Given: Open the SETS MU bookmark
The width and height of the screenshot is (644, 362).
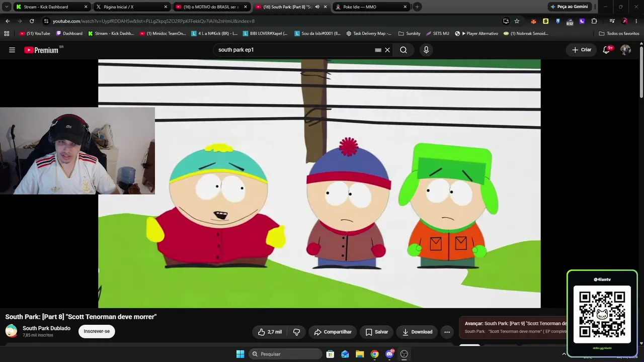Looking at the screenshot, I should click(x=438, y=34).
